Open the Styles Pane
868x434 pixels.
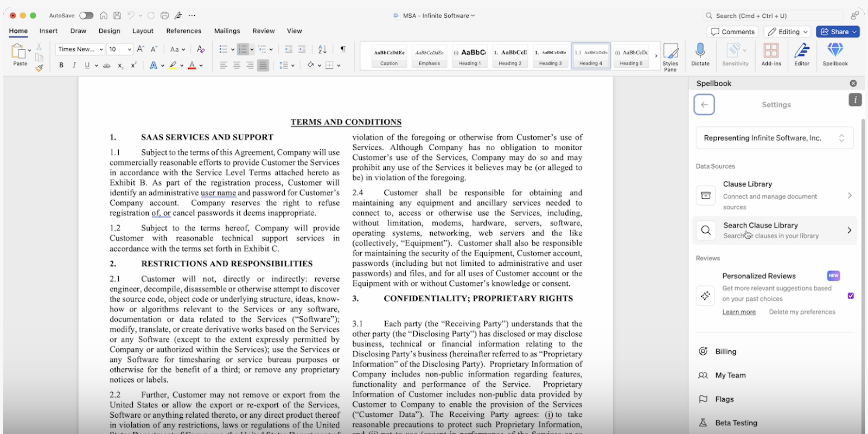671,57
